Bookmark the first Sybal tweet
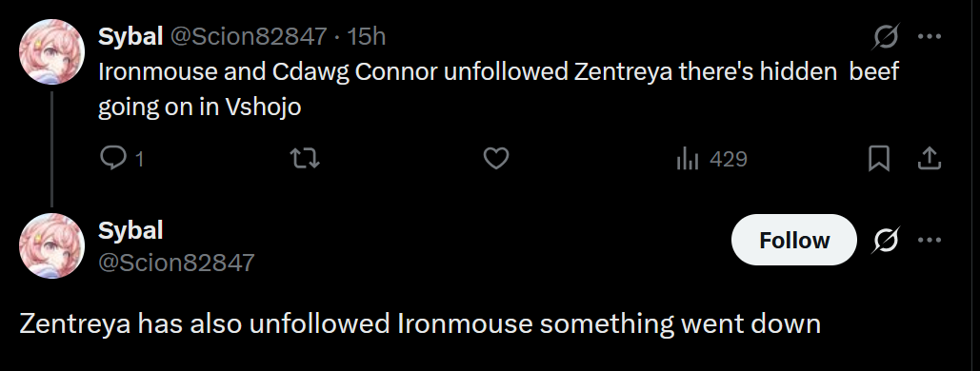Screen dimensions: 980x371 tap(879, 159)
